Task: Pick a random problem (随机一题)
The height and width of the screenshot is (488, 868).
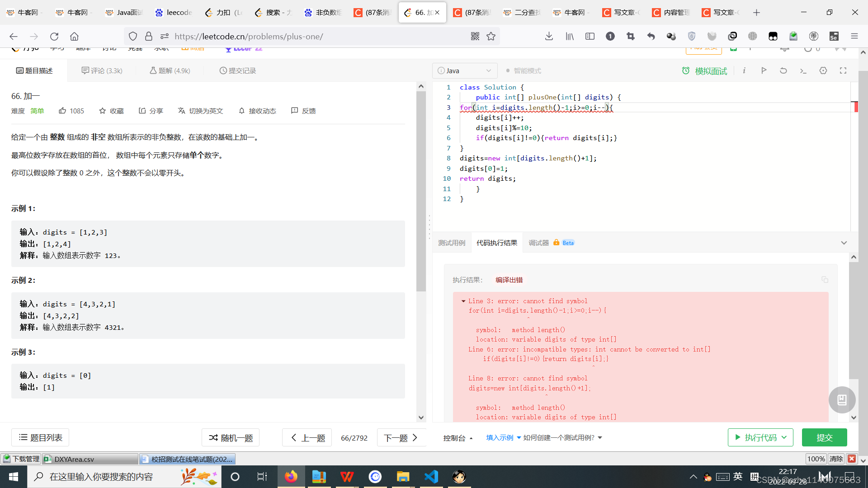Action: 231,437
